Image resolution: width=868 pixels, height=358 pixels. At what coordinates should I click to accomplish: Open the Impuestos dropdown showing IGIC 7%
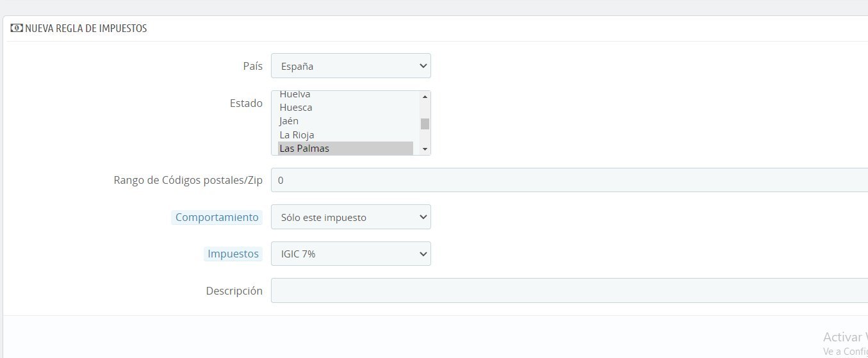[350, 254]
